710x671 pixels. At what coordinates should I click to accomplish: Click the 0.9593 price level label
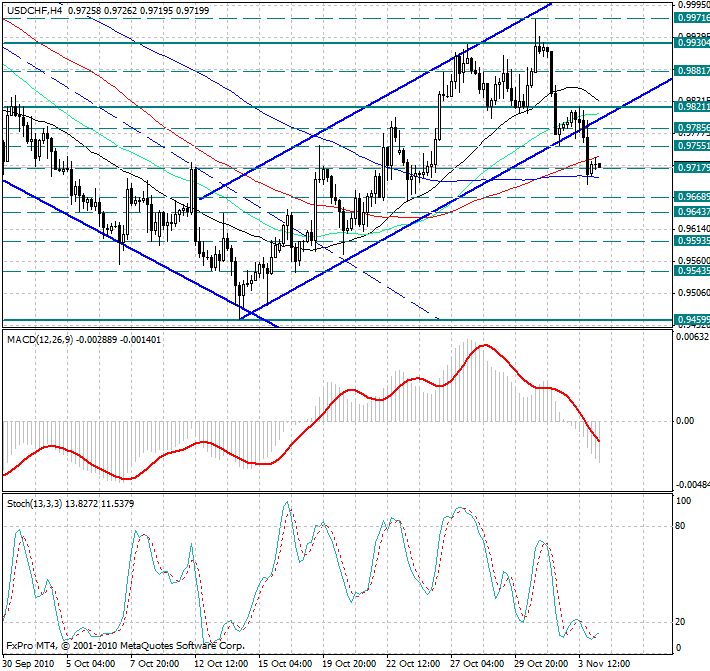(x=692, y=240)
